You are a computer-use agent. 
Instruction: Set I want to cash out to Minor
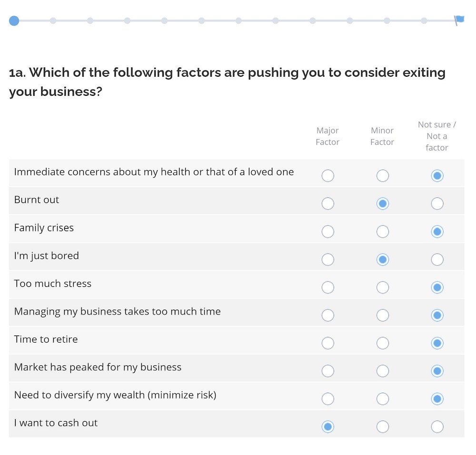(x=382, y=427)
